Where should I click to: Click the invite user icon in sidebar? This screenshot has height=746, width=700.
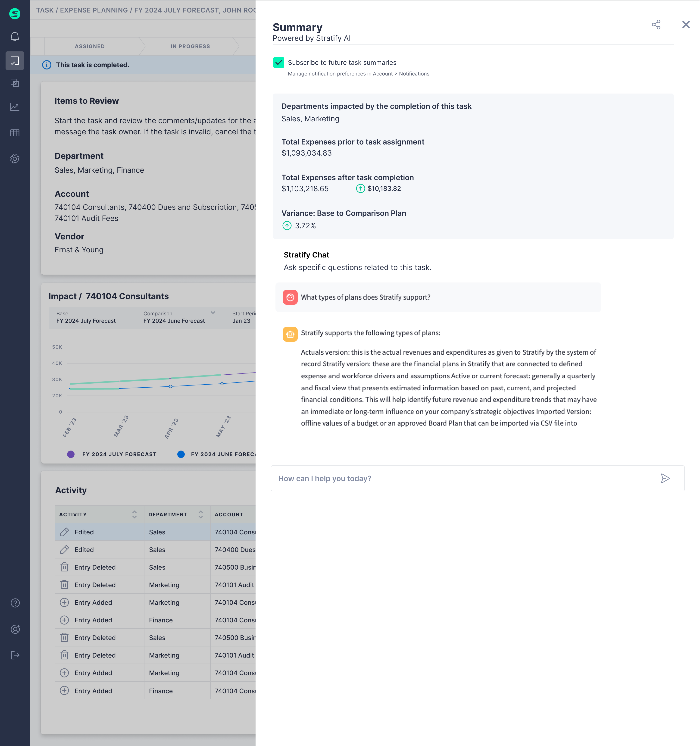[x=15, y=629]
